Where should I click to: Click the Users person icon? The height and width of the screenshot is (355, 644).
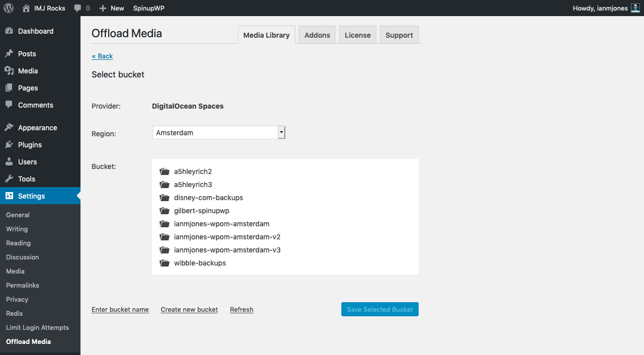pos(9,162)
